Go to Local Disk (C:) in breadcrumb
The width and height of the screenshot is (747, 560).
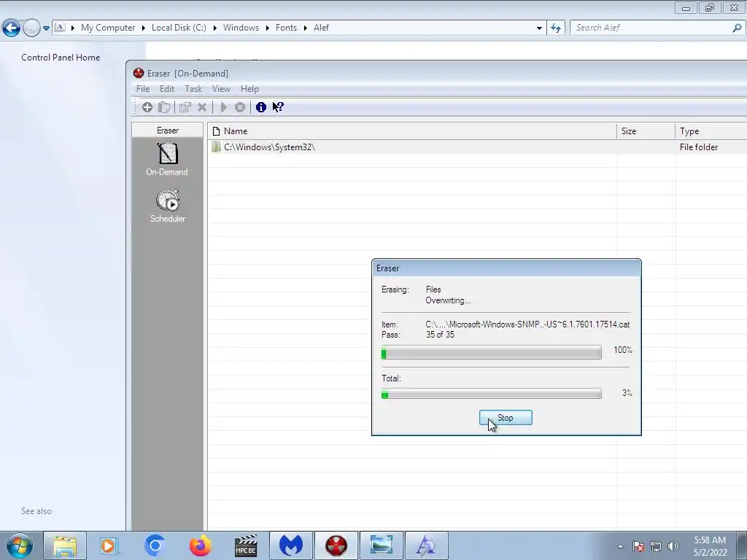point(179,28)
